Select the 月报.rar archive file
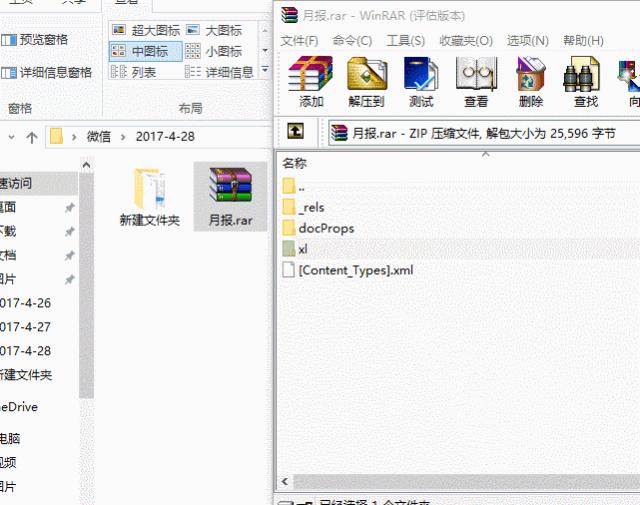This screenshot has height=505, width=640. tap(230, 197)
